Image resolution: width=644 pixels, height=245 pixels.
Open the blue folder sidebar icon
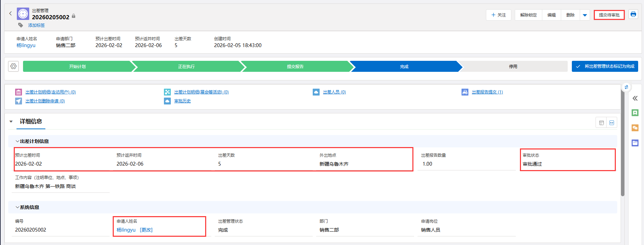635,143
